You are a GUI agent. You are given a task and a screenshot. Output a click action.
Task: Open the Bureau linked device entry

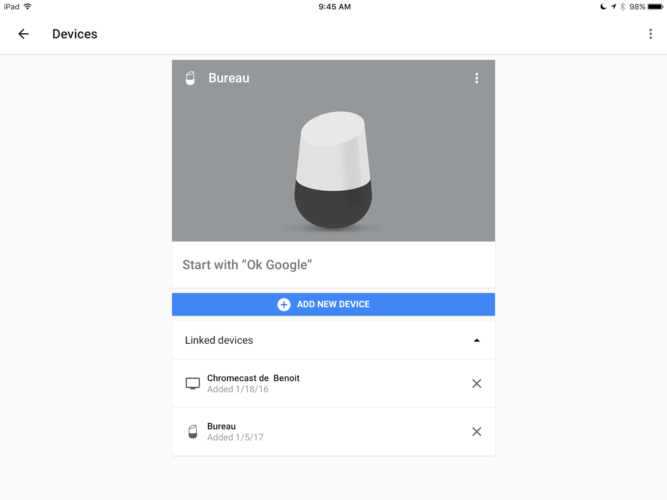point(333,431)
